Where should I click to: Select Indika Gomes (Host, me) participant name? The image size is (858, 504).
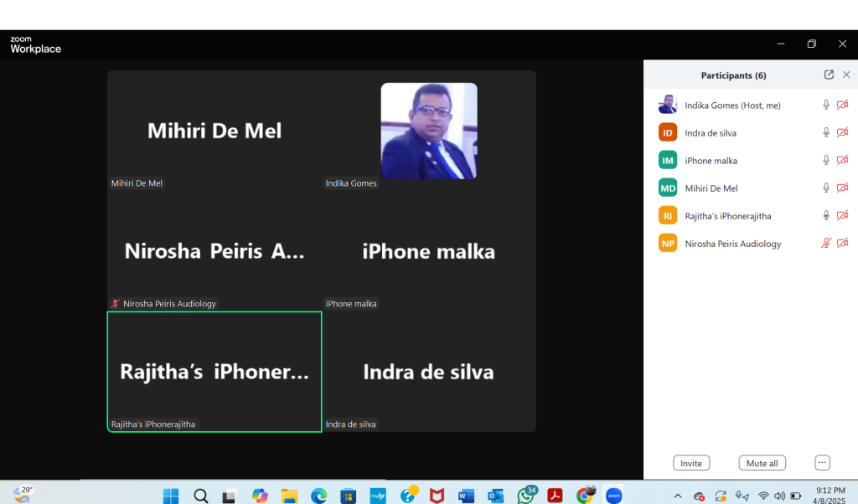[x=732, y=105]
